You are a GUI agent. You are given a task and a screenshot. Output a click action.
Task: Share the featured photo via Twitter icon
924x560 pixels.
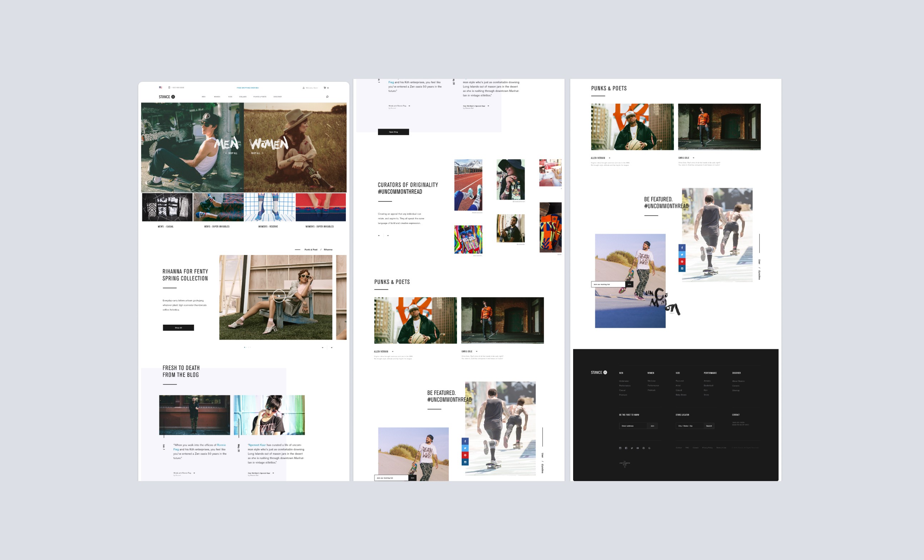coord(682,255)
